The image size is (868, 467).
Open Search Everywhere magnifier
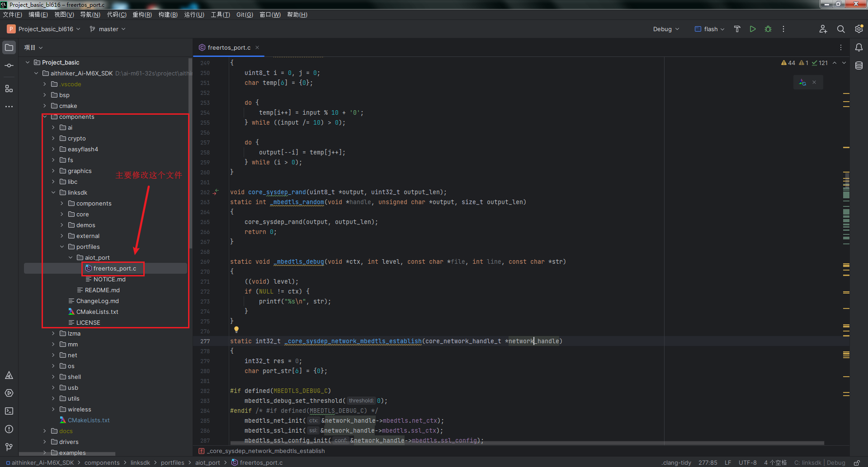pos(841,29)
